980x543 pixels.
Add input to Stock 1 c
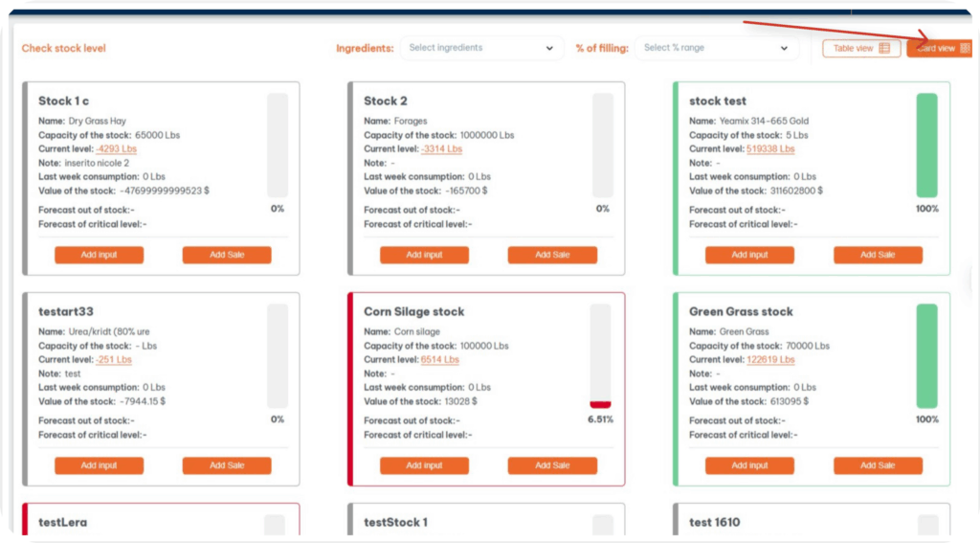[x=99, y=255]
